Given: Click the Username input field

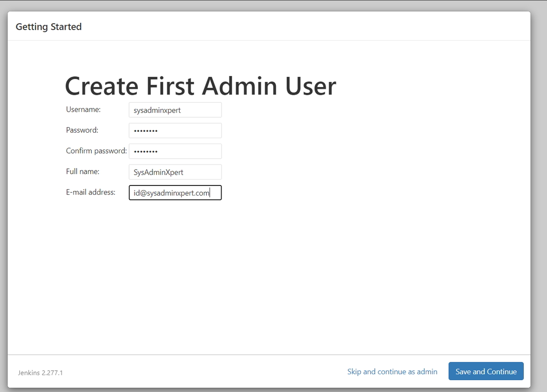Looking at the screenshot, I should [175, 110].
